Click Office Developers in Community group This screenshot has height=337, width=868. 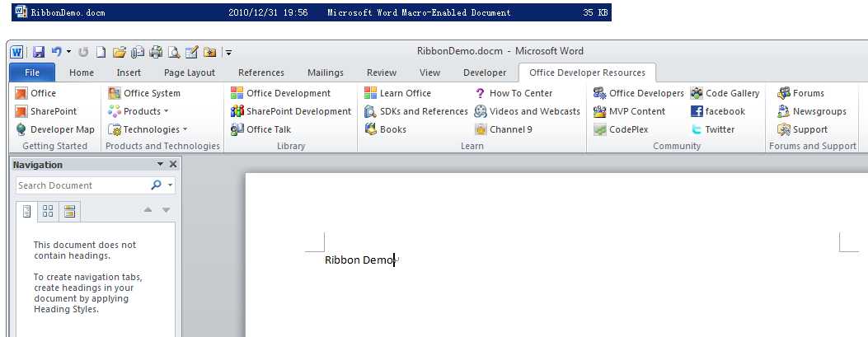tap(638, 93)
